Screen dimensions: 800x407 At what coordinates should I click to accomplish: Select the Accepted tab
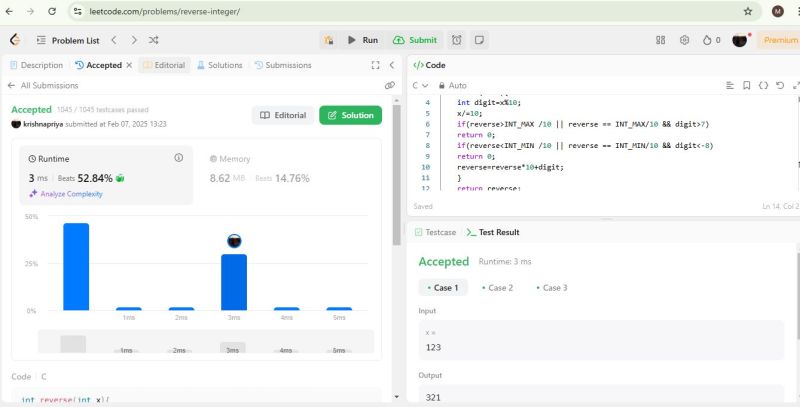98,65
